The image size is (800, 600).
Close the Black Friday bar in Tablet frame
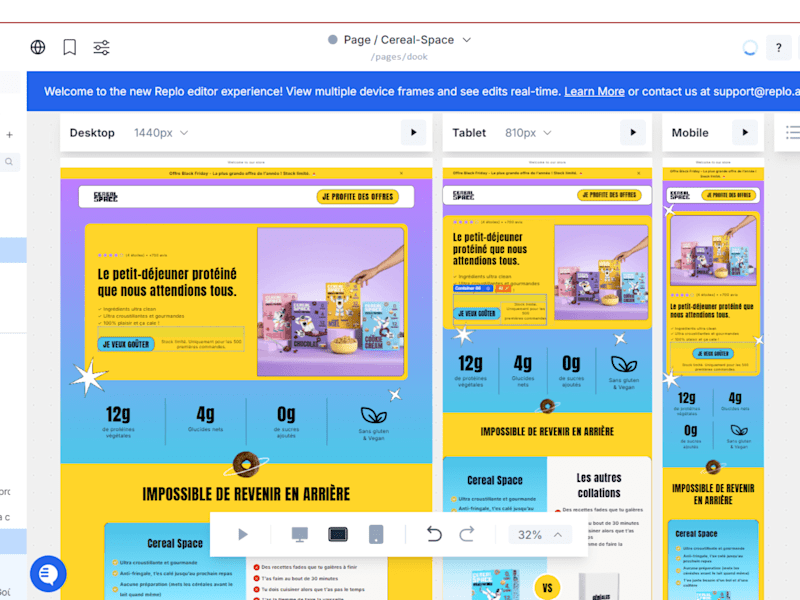coord(638,173)
